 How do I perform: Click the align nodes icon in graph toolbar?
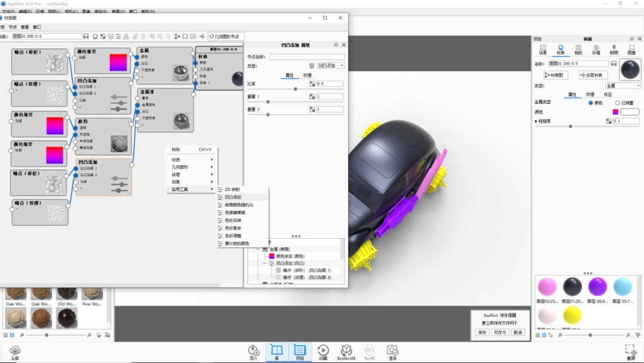(178, 36)
